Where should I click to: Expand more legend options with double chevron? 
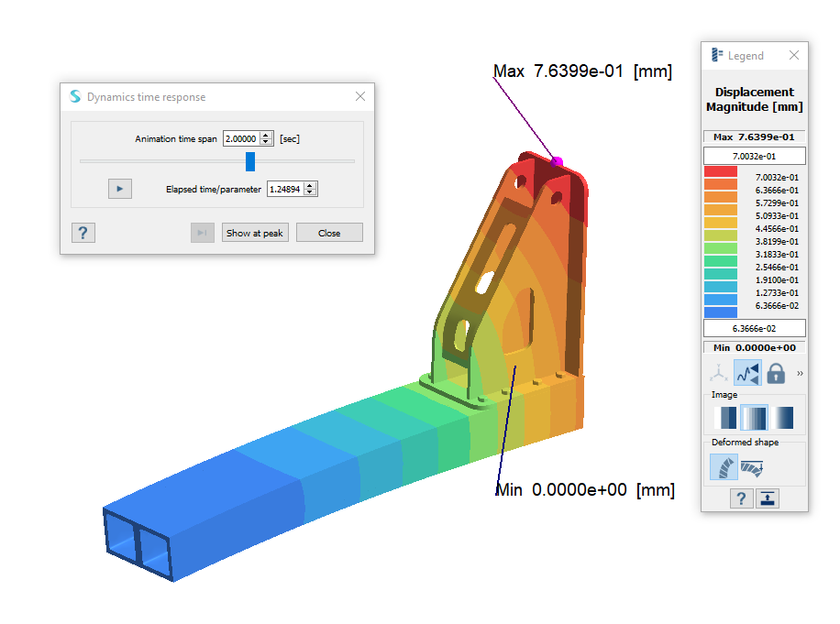[800, 374]
